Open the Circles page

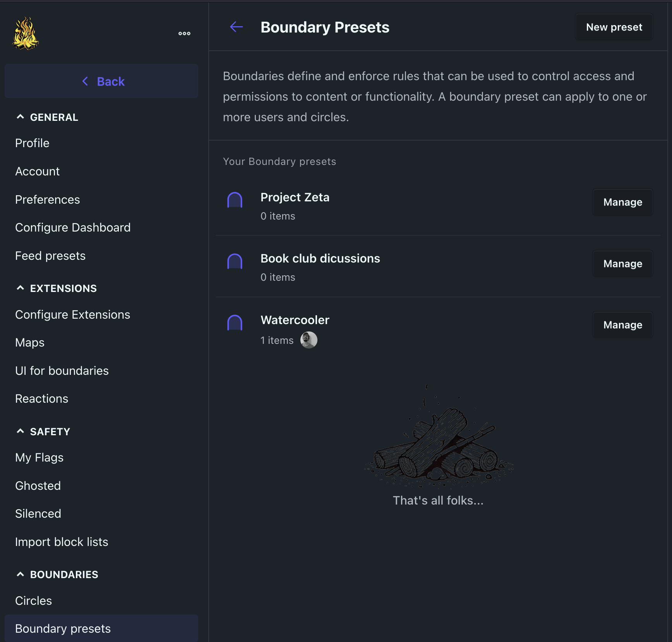click(x=33, y=601)
